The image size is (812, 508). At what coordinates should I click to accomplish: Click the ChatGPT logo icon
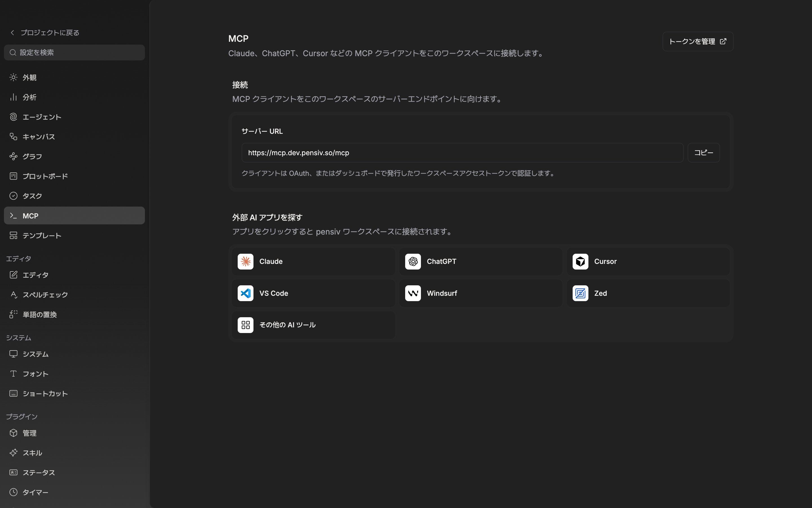pyautogui.click(x=413, y=261)
